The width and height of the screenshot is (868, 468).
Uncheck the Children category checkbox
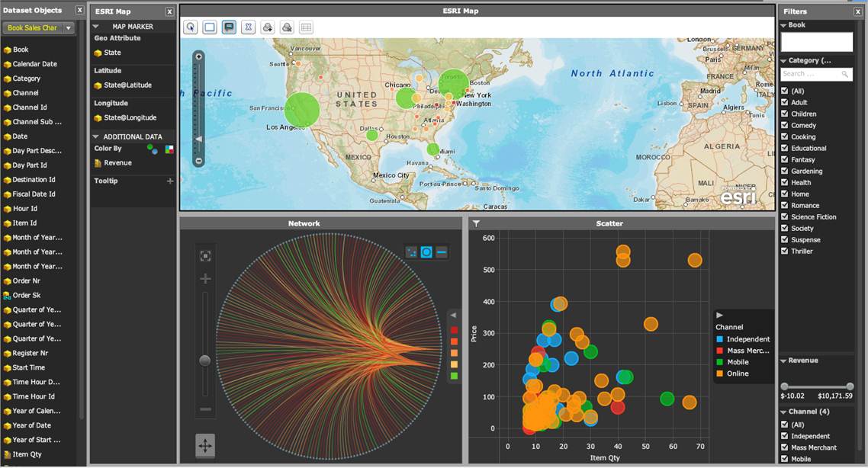click(x=784, y=114)
